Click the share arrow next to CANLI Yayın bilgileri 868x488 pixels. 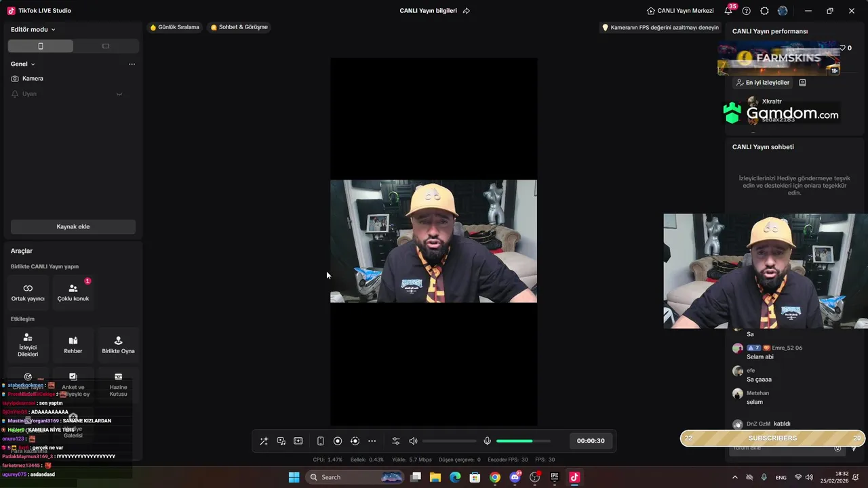[467, 11]
